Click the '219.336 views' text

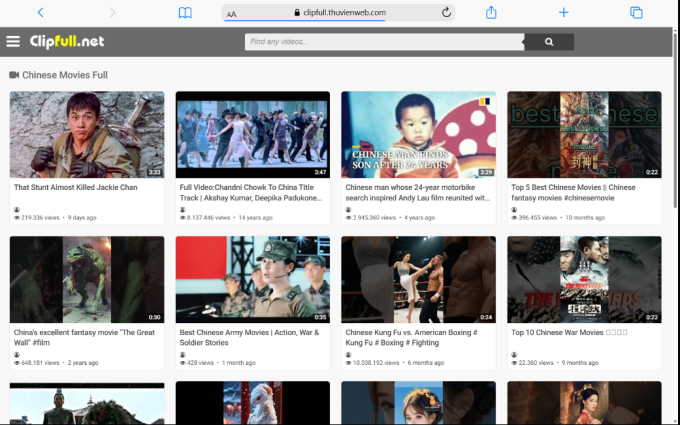click(x=40, y=218)
